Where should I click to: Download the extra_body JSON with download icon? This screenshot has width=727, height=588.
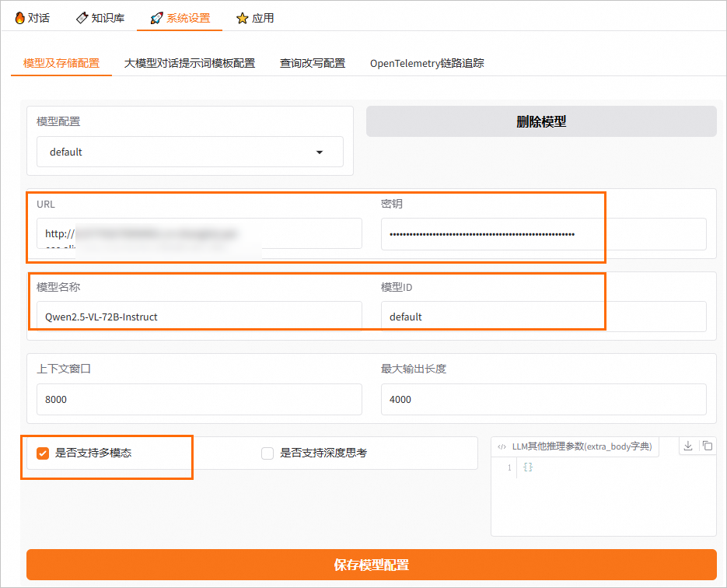(x=688, y=446)
